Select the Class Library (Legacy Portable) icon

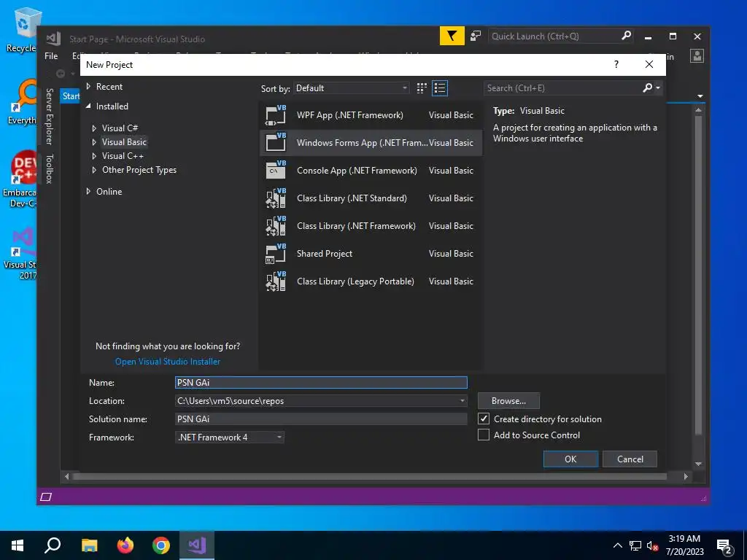276,281
